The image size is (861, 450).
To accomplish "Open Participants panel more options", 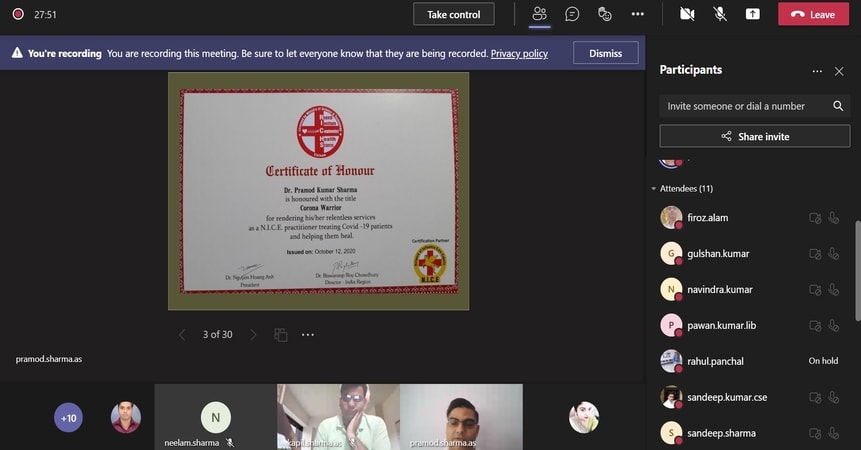I will (x=817, y=71).
